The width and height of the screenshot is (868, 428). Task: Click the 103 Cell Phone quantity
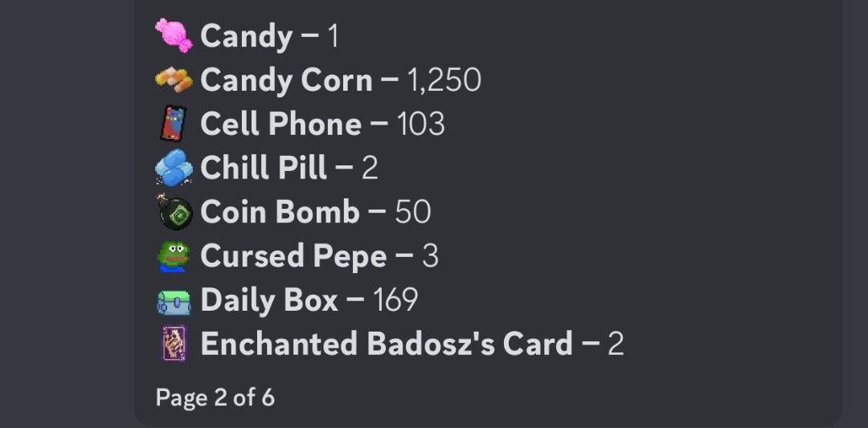(420, 124)
